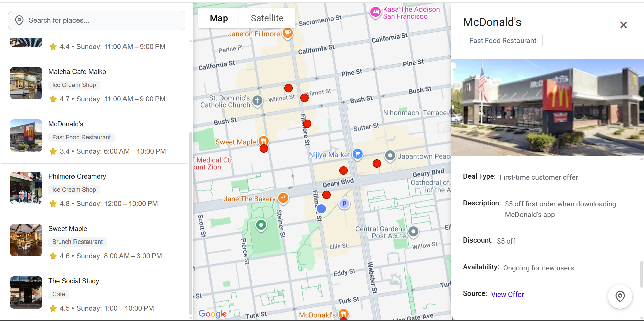The width and height of the screenshot is (644, 321).
Task: Open the Sweet Maple thumbnail in places list
Action: click(x=26, y=240)
